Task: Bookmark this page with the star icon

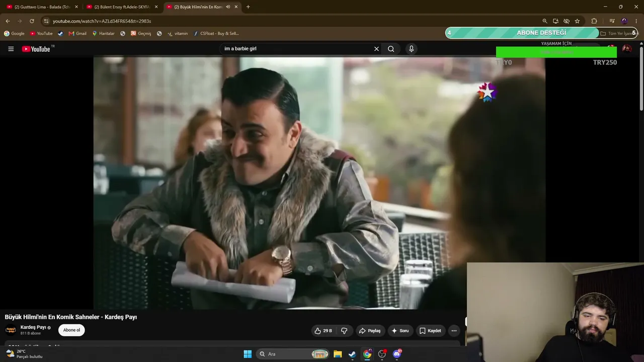Action: pos(577,21)
